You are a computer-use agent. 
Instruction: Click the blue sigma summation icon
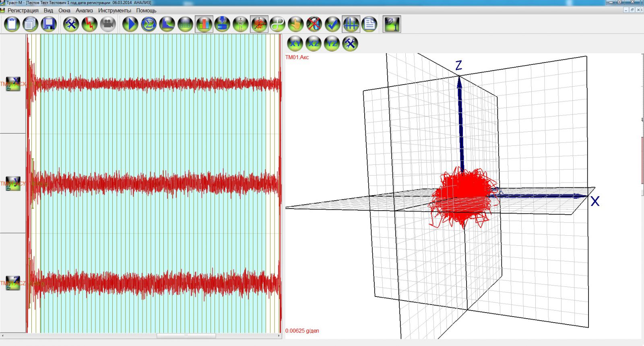pyautogui.click(x=149, y=24)
